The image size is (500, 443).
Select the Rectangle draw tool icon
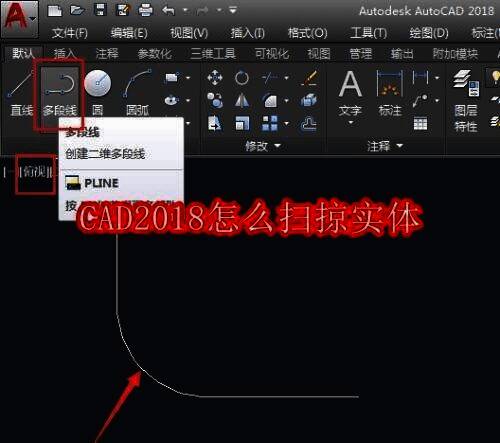point(172,78)
